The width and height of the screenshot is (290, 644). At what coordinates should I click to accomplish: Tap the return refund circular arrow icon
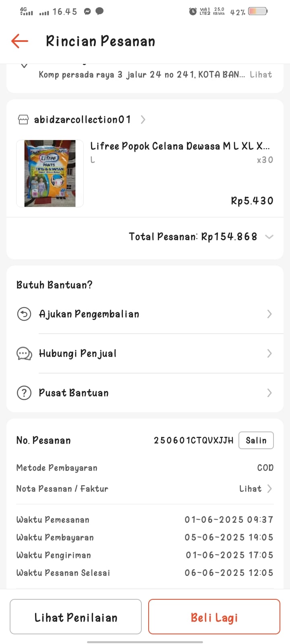click(24, 314)
